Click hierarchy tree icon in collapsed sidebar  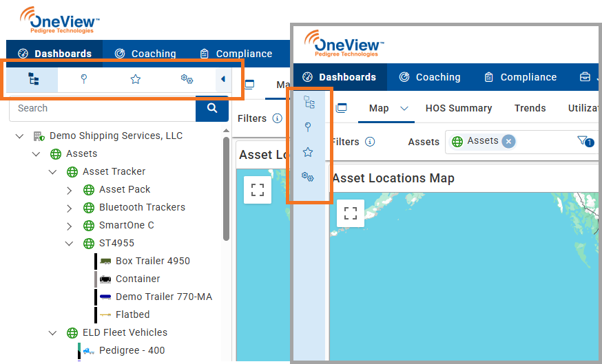(309, 102)
